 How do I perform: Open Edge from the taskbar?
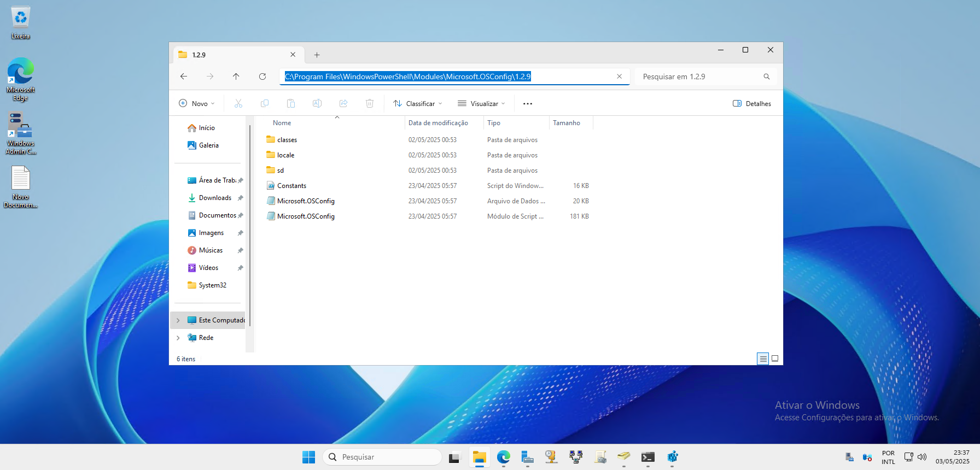click(x=504, y=457)
